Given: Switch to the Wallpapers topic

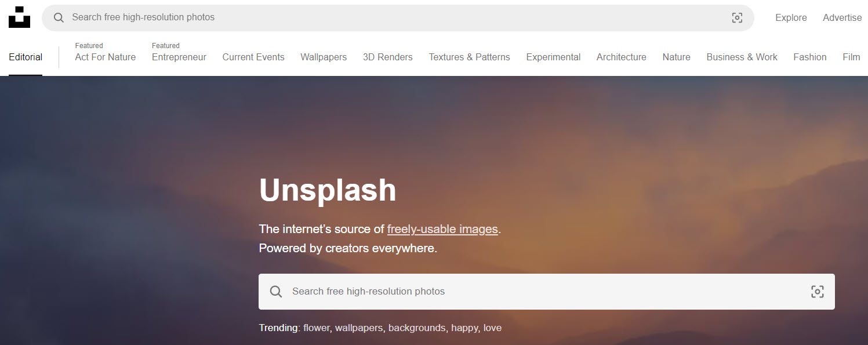Looking at the screenshot, I should [324, 57].
